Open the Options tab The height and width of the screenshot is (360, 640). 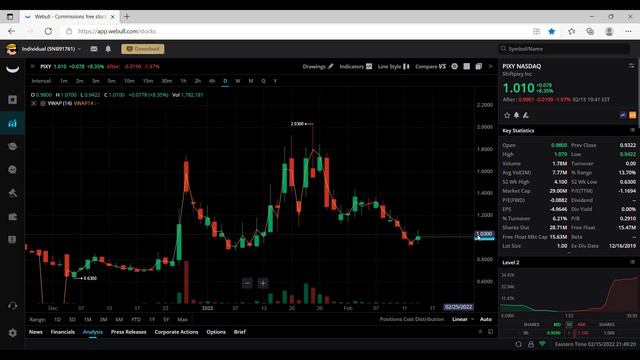(x=216, y=332)
